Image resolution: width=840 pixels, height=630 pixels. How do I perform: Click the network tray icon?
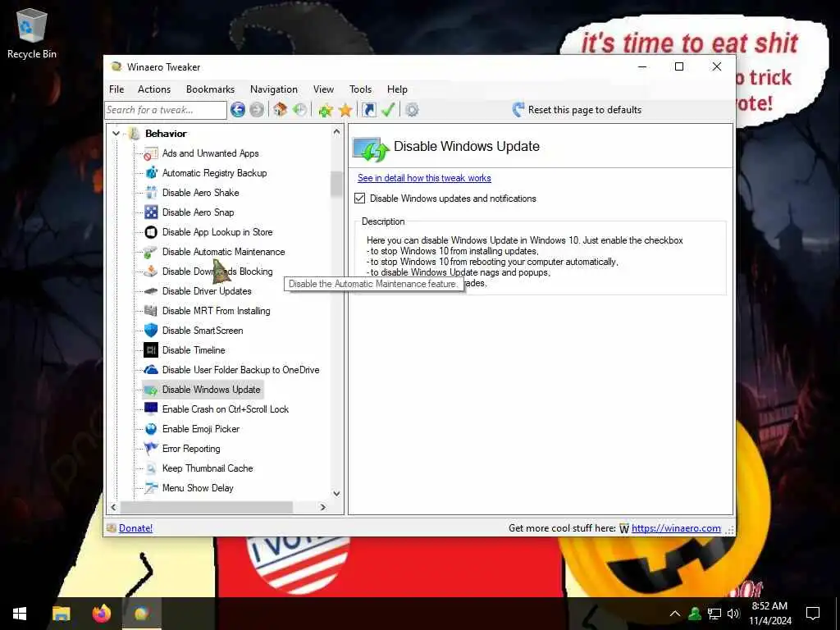[x=714, y=614]
